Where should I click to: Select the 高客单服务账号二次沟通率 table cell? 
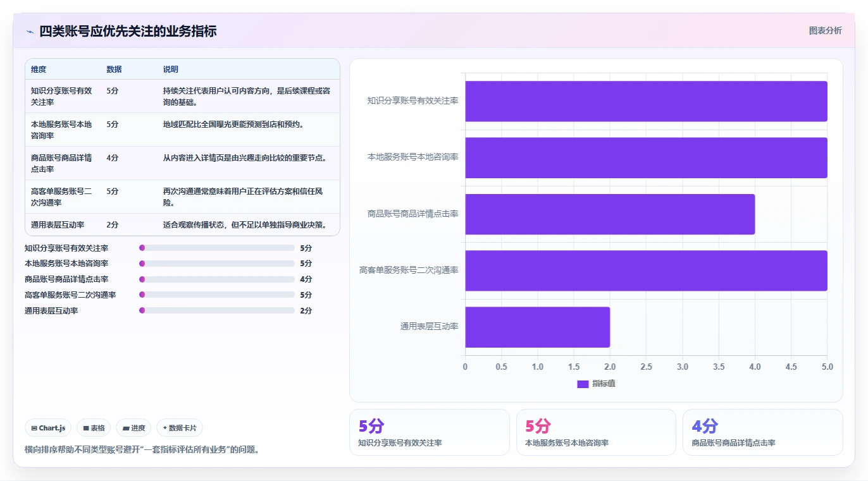tap(61, 197)
